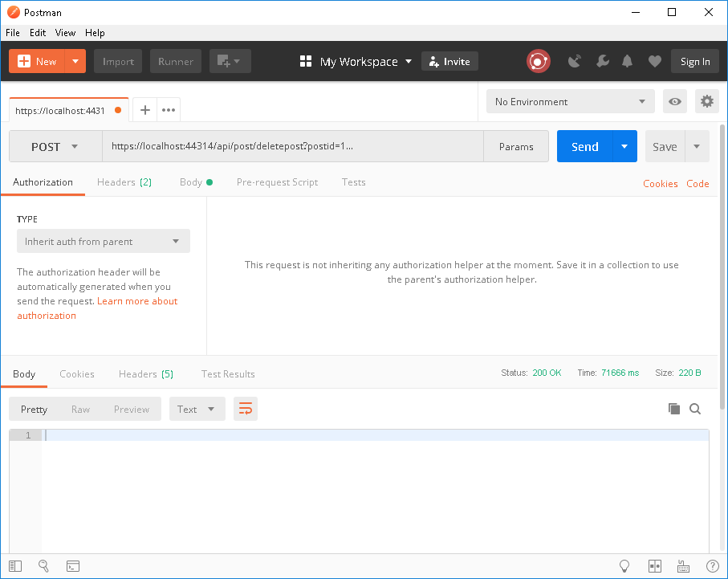Expand the My Workspace dropdown

tap(365, 61)
